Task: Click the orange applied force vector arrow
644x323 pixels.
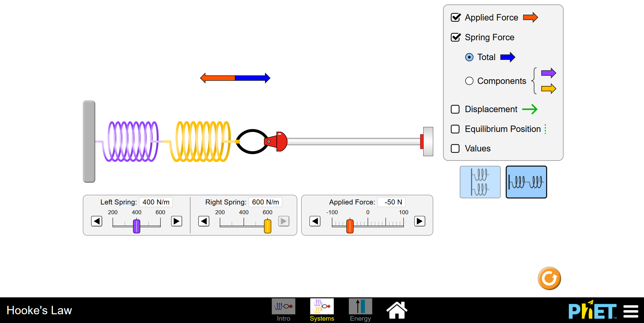Action: coord(218,78)
